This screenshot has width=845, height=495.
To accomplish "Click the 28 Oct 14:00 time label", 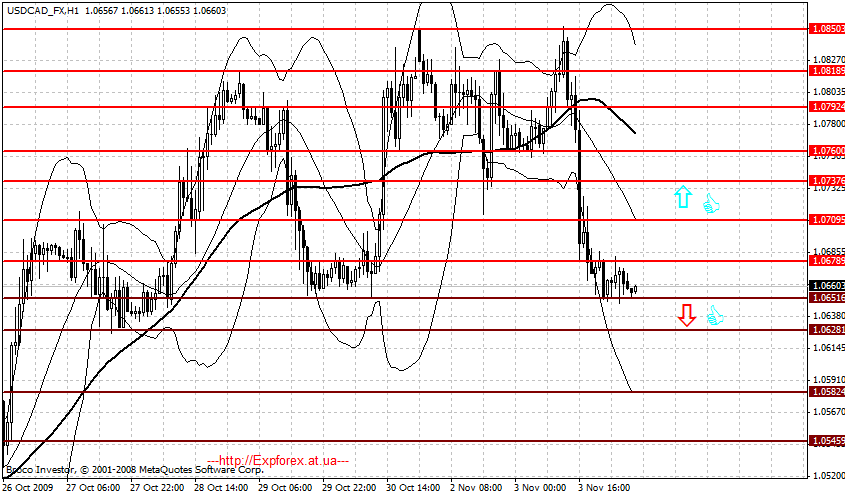I will [221, 487].
